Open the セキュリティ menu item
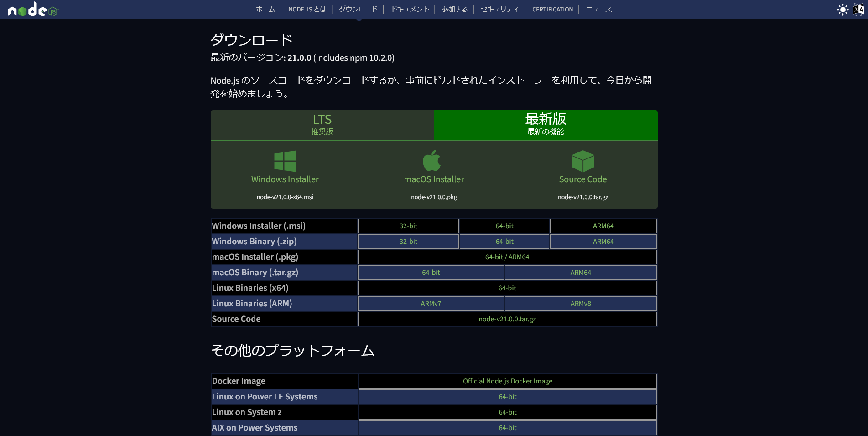Screen dimensions: 868x436 tap(500, 9)
